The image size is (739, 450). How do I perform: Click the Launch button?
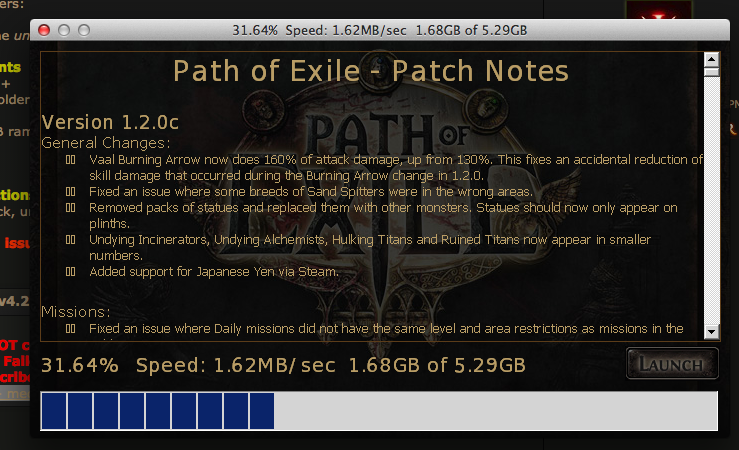click(x=672, y=363)
